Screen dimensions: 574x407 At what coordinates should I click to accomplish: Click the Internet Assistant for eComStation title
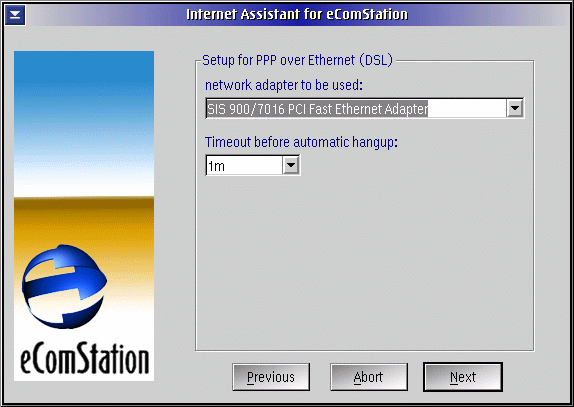(x=297, y=15)
